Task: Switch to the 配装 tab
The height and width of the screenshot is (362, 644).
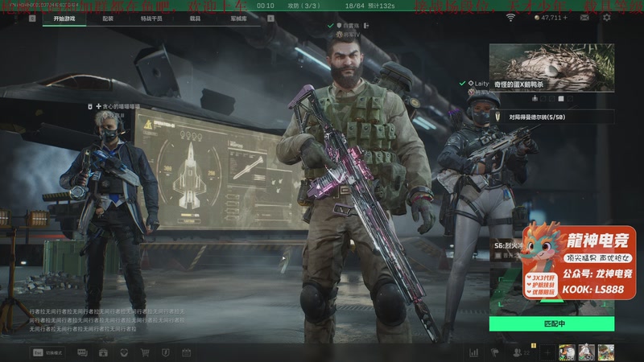Action: [108, 19]
